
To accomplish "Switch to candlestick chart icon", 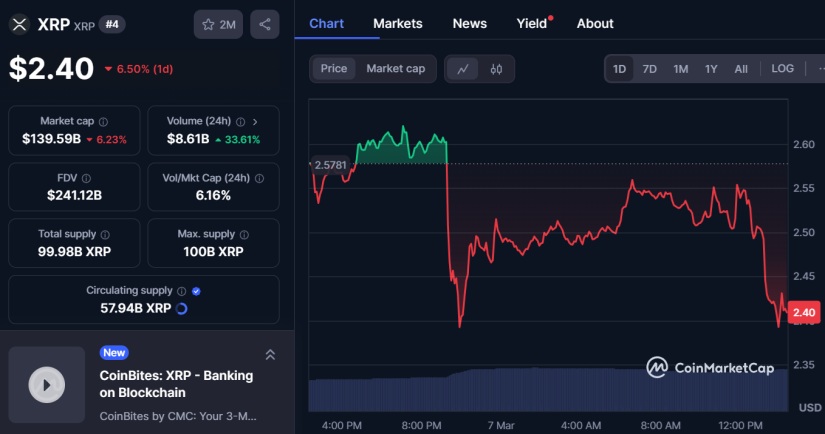I will [x=496, y=69].
